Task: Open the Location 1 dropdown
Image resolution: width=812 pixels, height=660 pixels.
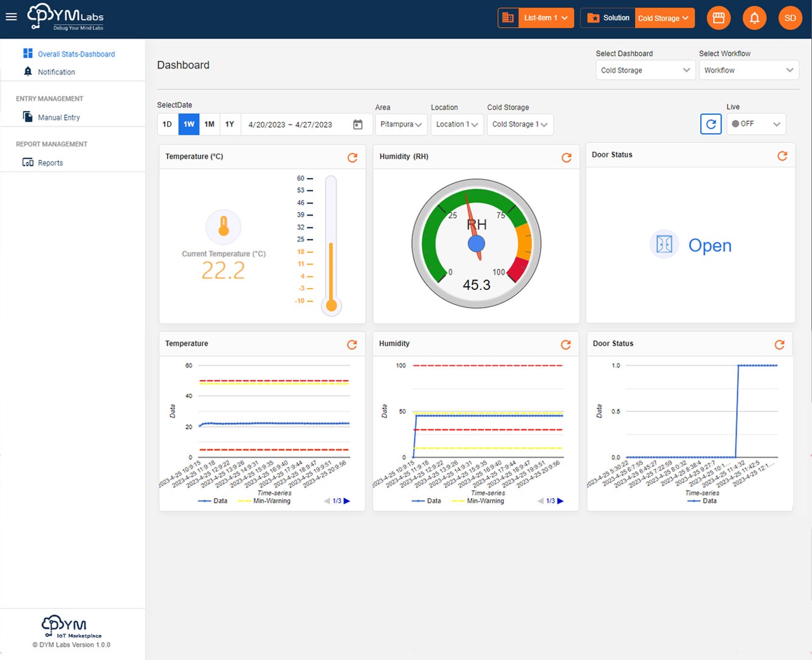Action: (x=457, y=124)
